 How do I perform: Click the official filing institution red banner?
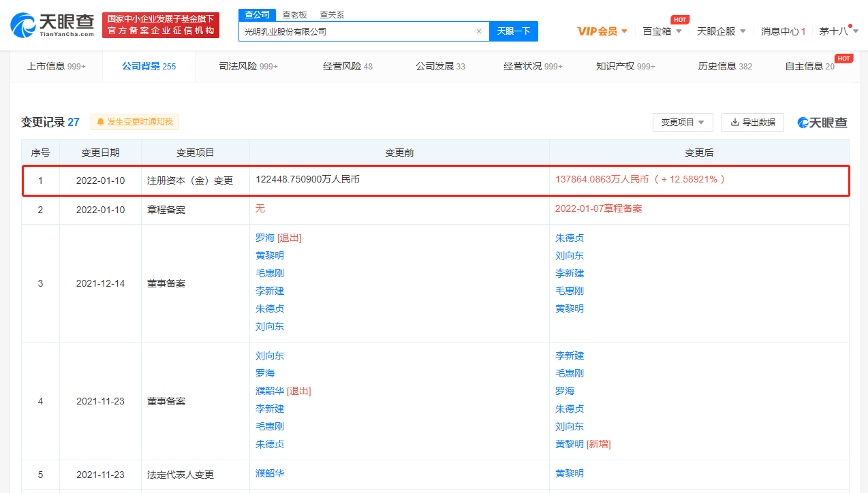click(x=161, y=25)
